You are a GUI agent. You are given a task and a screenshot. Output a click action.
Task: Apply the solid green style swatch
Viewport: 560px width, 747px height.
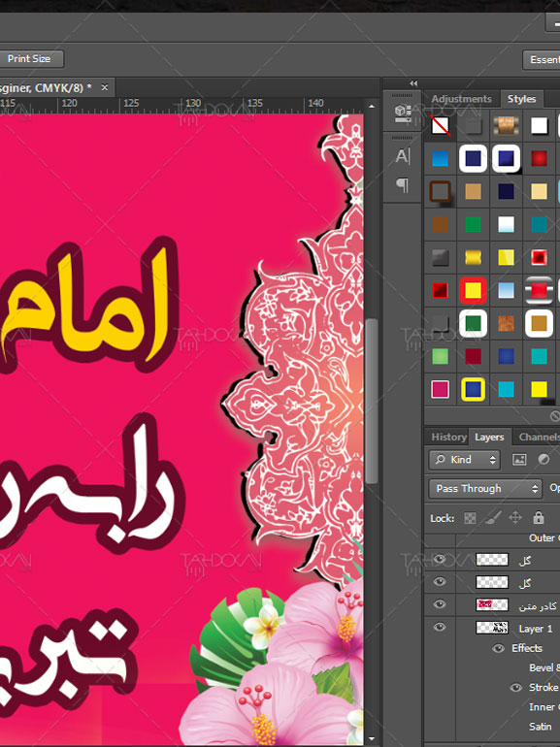tap(473, 224)
